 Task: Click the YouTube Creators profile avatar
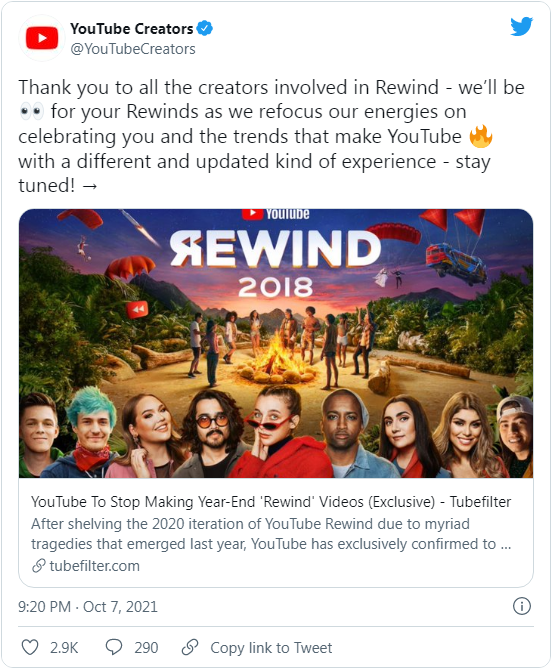pyautogui.click(x=42, y=38)
